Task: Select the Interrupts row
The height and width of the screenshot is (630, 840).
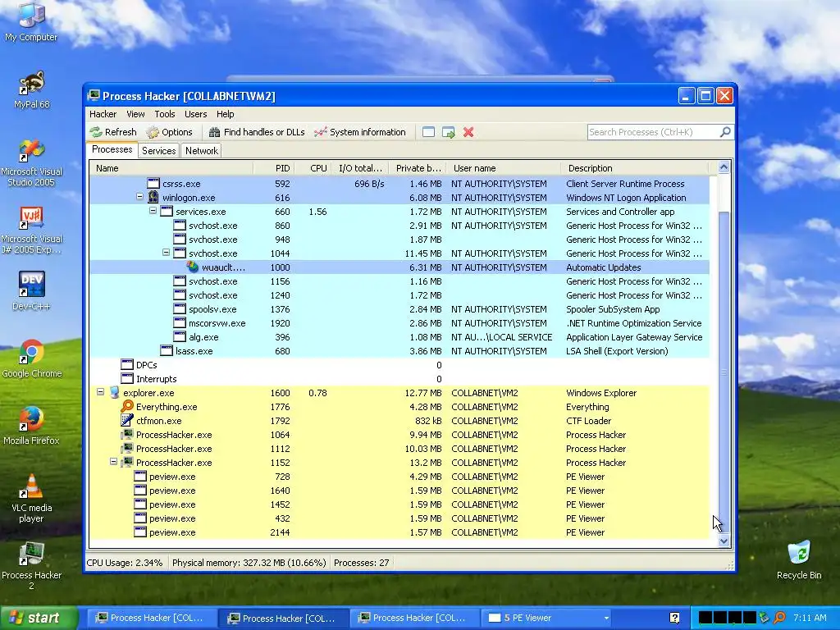Action: [x=399, y=379]
